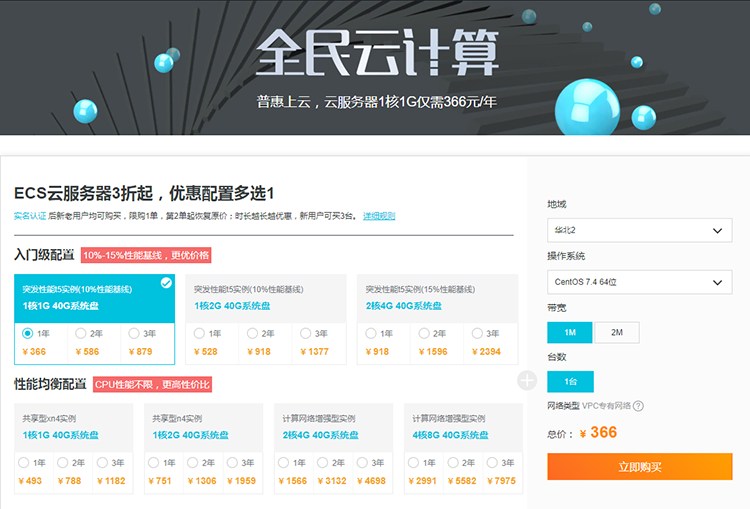Click the 1台 quantity button
Image resolution: width=750 pixels, height=509 pixels.
pos(570,381)
